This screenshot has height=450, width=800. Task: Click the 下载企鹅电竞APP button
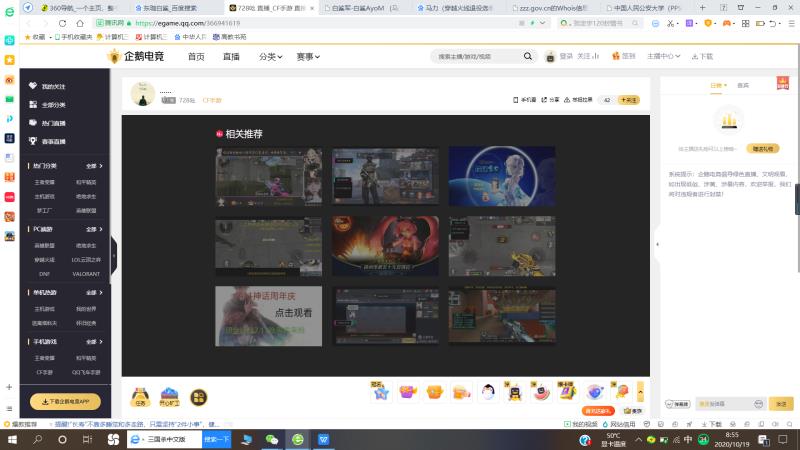pyautogui.click(x=65, y=402)
